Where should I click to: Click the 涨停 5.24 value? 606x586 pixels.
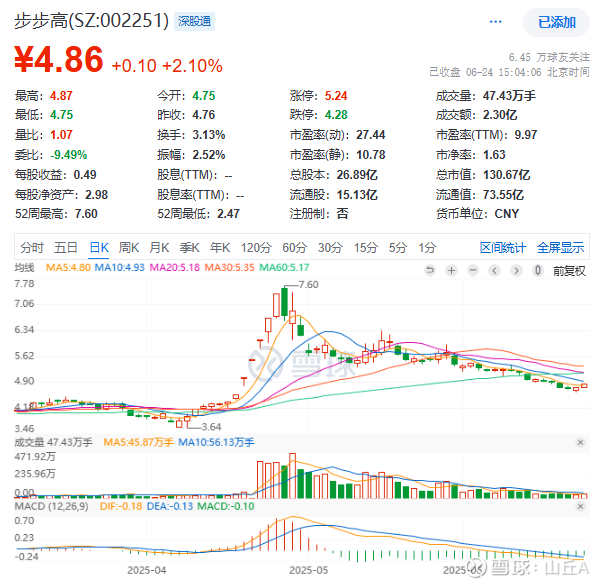pyautogui.click(x=335, y=95)
